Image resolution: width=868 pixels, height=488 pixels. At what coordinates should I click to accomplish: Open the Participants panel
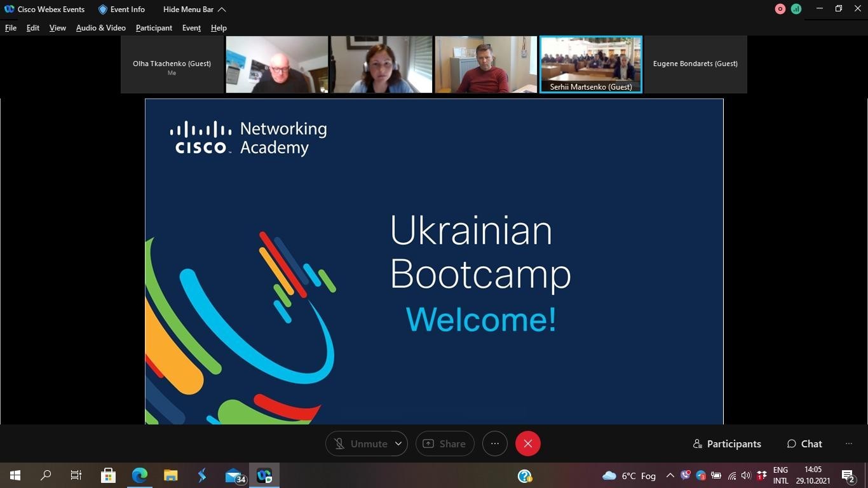point(727,444)
